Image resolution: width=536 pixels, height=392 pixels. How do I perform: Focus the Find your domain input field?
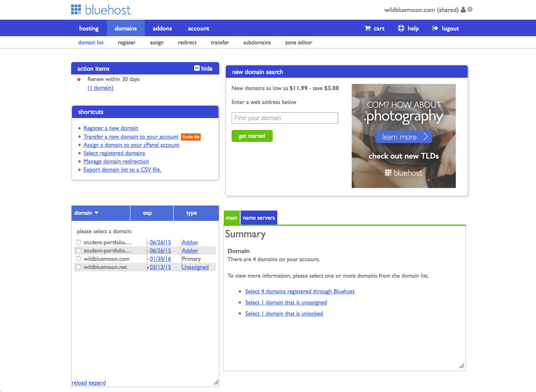point(285,118)
